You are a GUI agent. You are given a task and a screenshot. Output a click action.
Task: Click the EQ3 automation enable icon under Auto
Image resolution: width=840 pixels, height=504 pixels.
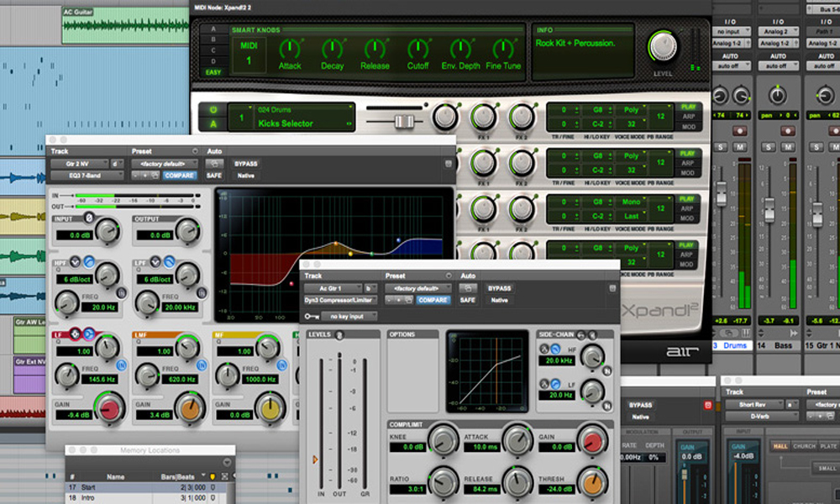point(213,163)
